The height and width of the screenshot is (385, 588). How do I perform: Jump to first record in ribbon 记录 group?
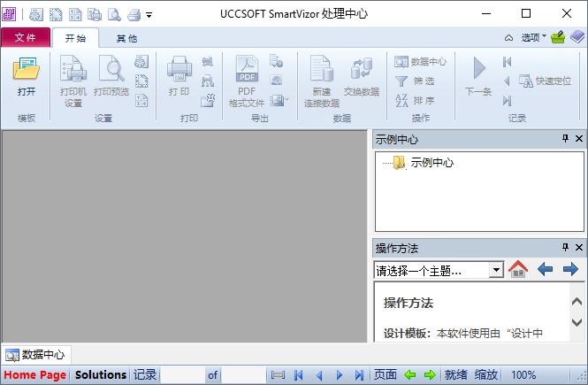click(507, 62)
